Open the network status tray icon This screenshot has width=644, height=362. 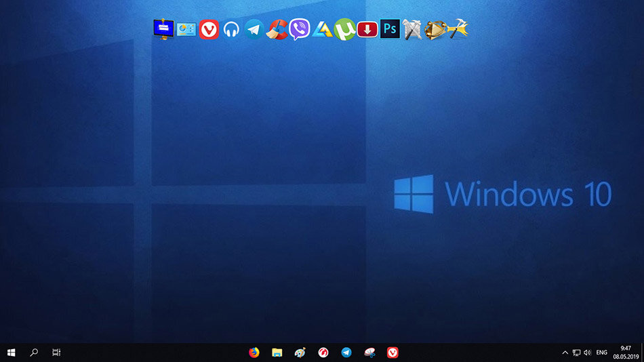576,353
